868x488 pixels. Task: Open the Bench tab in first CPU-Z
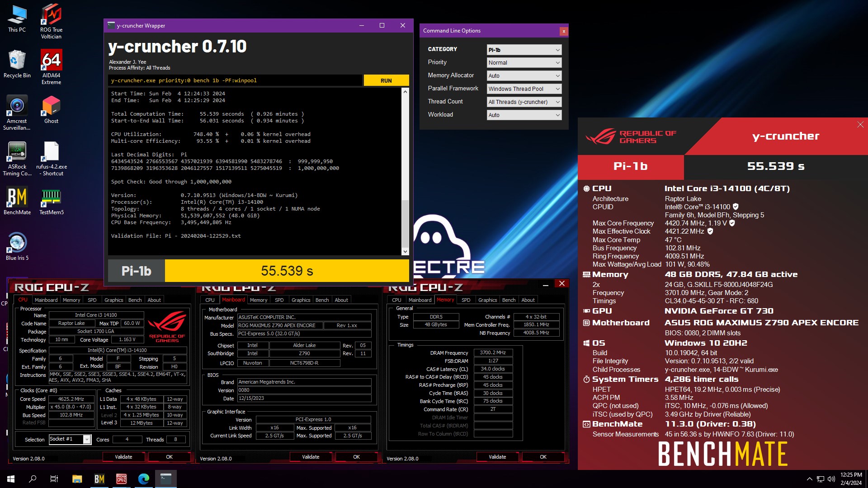click(135, 300)
